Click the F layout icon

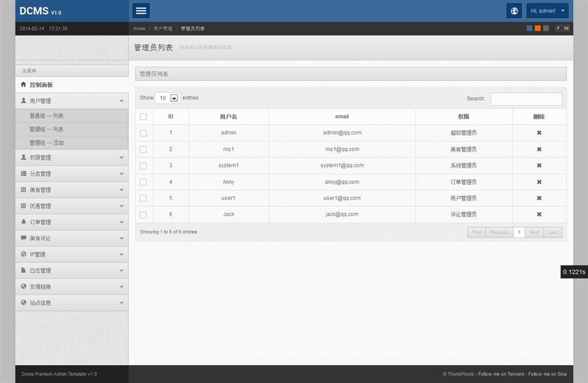pyautogui.click(x=559, y=28)
